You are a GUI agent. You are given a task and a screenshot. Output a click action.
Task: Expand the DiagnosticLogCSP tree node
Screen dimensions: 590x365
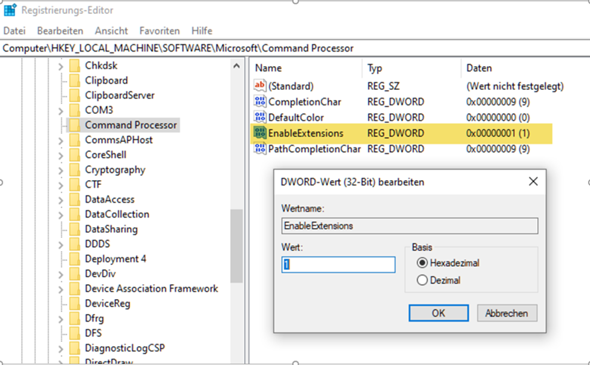point(61,349)
